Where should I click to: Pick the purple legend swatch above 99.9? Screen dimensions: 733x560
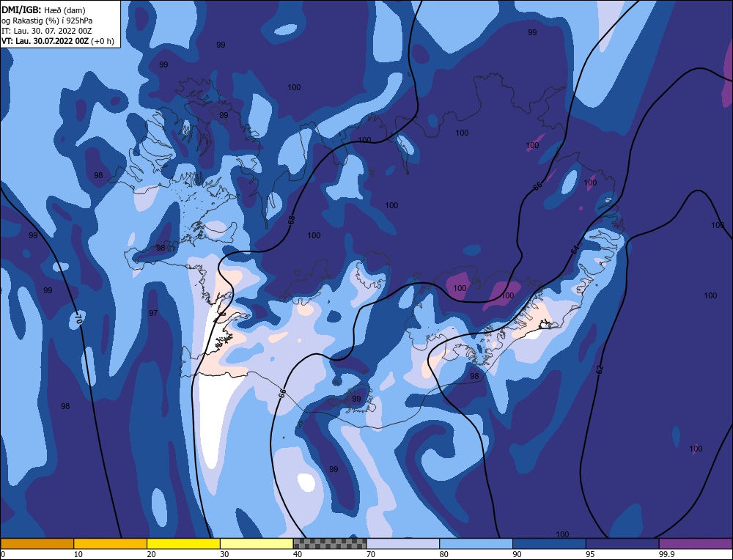click(x=696, y=543)
